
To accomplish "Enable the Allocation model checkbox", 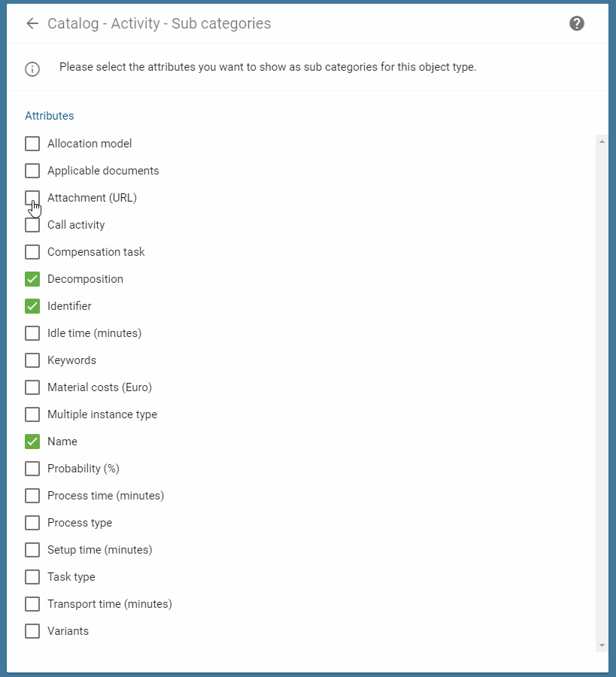I will tap(32, 143).
